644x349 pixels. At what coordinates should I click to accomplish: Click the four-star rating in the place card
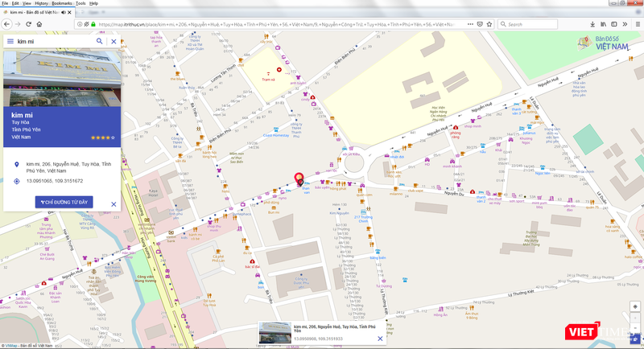(102, 138)
